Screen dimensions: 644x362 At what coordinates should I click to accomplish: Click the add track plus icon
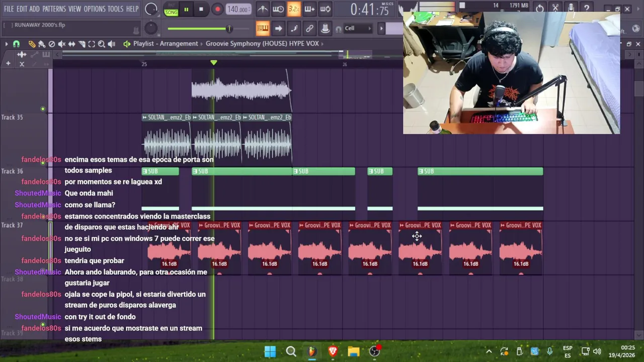(8, 63)
